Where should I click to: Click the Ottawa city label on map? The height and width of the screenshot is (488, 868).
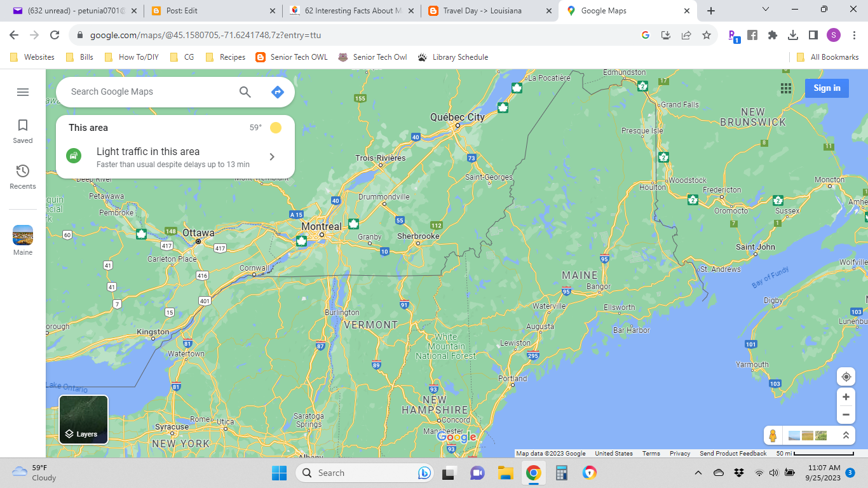[198, 233]
